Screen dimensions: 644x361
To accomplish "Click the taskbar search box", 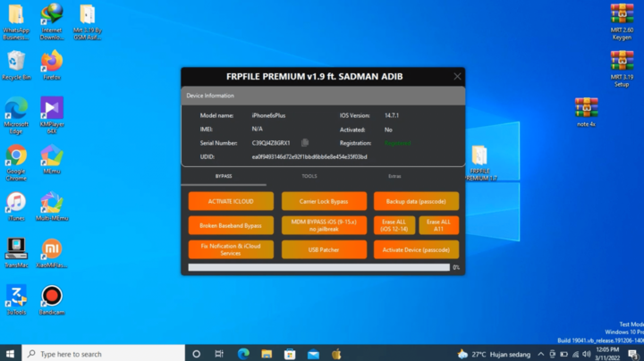I will (x=103, y=354).
